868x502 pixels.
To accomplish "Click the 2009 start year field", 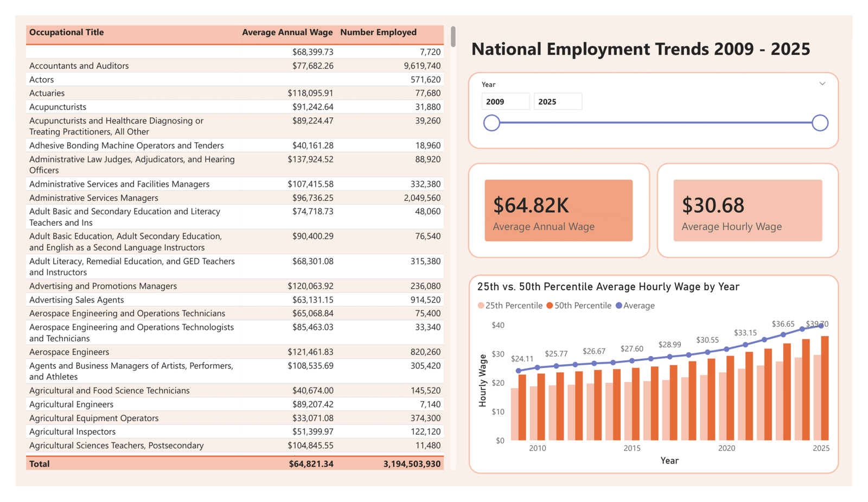I will [x=505, y=101].
